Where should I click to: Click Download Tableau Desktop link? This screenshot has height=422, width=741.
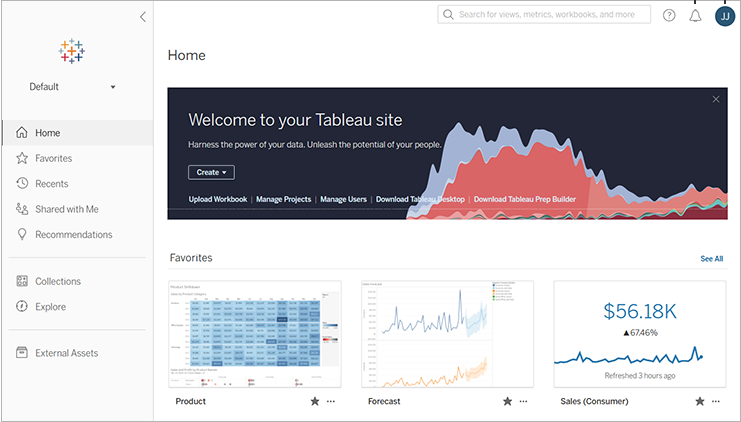[x=420, y=199]
